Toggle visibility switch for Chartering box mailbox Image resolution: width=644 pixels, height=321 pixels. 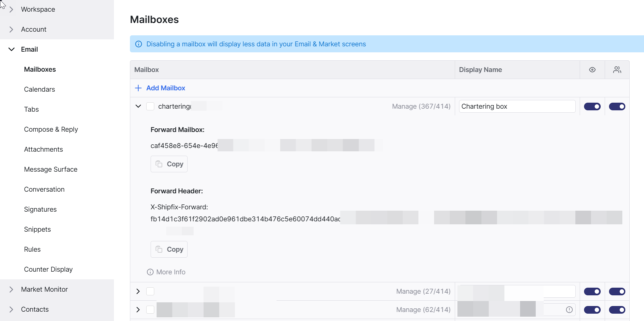pos(592,106)
